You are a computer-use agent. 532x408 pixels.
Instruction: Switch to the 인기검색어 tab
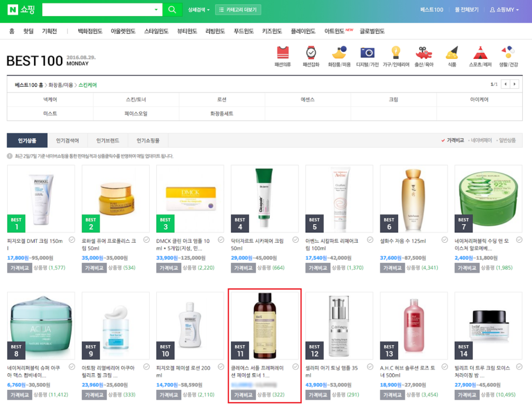tap(67, 140)
